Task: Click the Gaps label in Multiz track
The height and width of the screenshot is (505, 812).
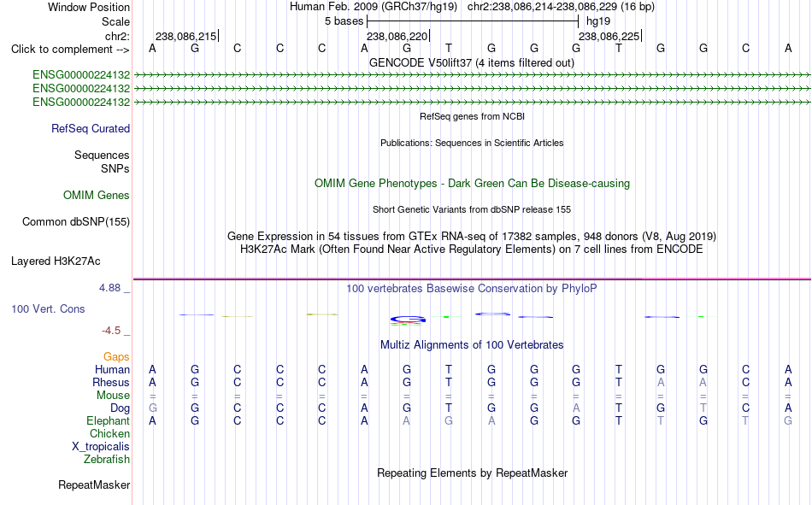Action: pyautogui.click(x=116, y=357)
